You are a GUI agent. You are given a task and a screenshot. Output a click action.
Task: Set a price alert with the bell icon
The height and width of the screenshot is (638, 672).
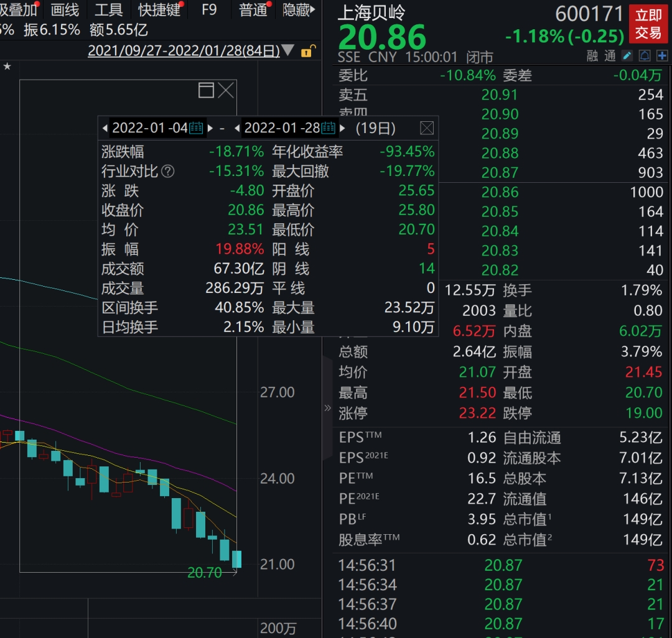(645, 56)
